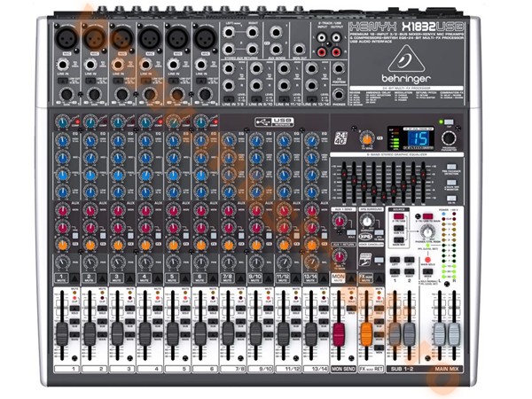Toggle the EQ IN switch
The height and width of the screenshot is (399, 532).
coord(451,198)
